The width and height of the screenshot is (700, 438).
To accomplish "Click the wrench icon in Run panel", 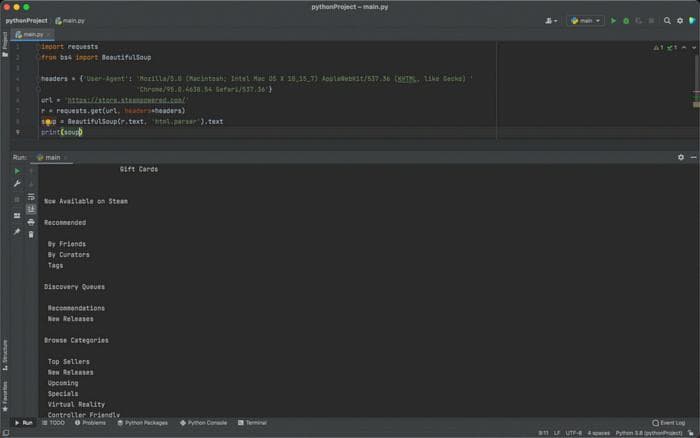I will (17, 184).
